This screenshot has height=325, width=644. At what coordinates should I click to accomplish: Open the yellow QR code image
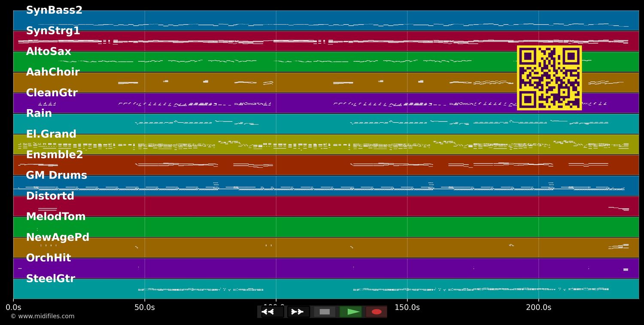550,78
